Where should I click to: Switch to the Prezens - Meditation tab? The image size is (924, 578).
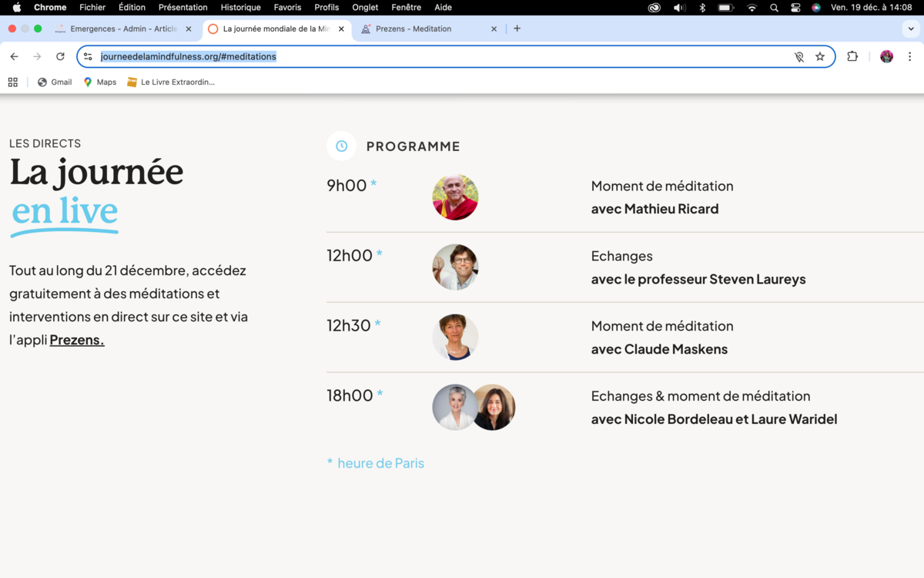[413, 29]
